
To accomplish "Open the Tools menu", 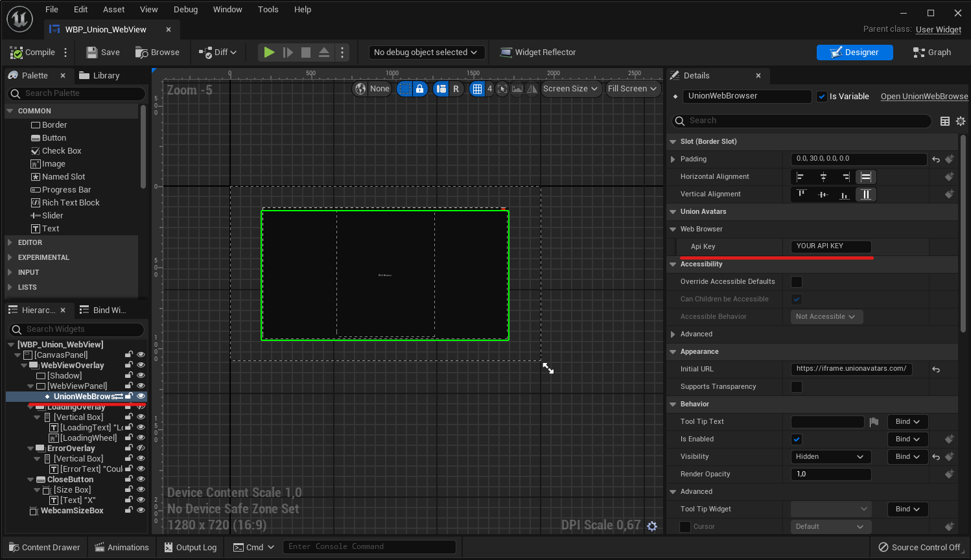I will [268, 9].
